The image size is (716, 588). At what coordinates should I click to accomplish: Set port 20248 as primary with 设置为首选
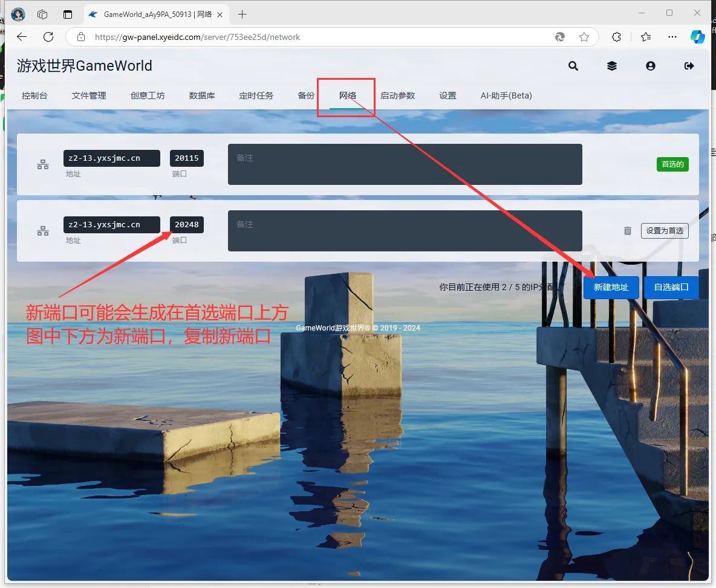(664, 231)
